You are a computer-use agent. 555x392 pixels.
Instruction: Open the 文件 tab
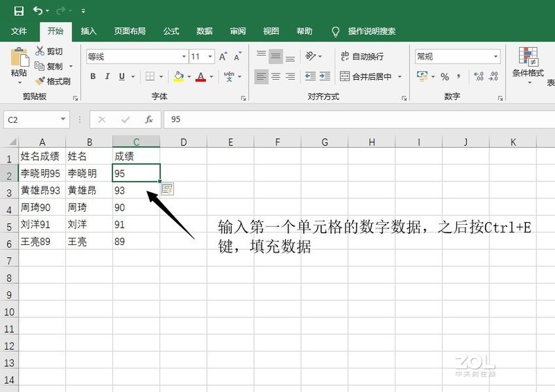[19, 31]
